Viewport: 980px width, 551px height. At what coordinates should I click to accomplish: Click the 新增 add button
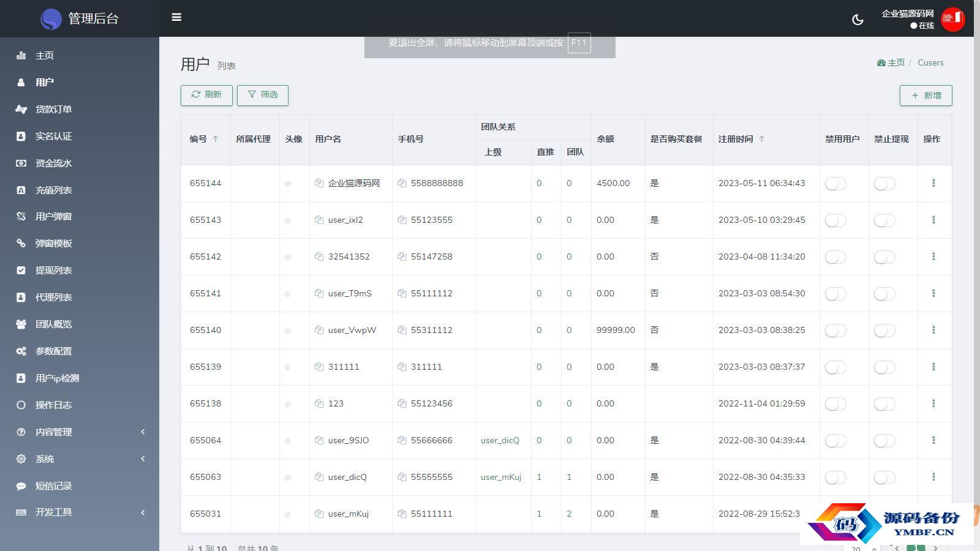926,96
